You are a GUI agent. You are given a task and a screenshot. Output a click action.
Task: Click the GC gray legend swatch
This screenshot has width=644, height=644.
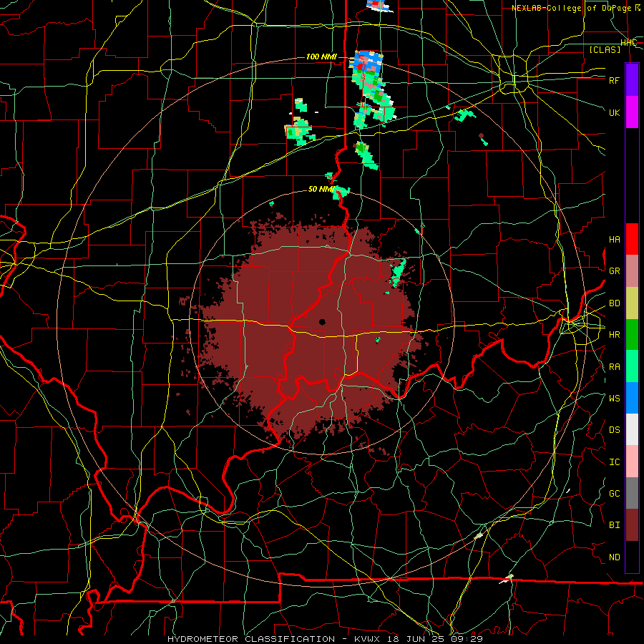(x=632, y=493)
